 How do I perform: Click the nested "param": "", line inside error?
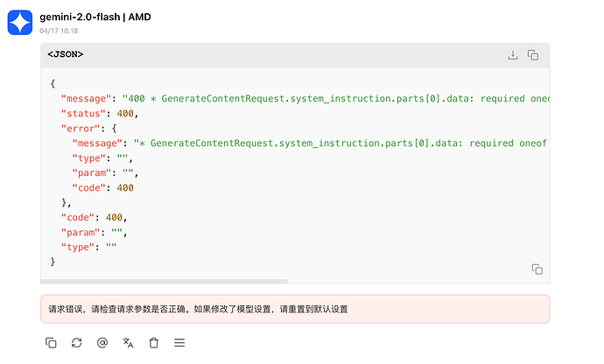[x=105, y=173]
